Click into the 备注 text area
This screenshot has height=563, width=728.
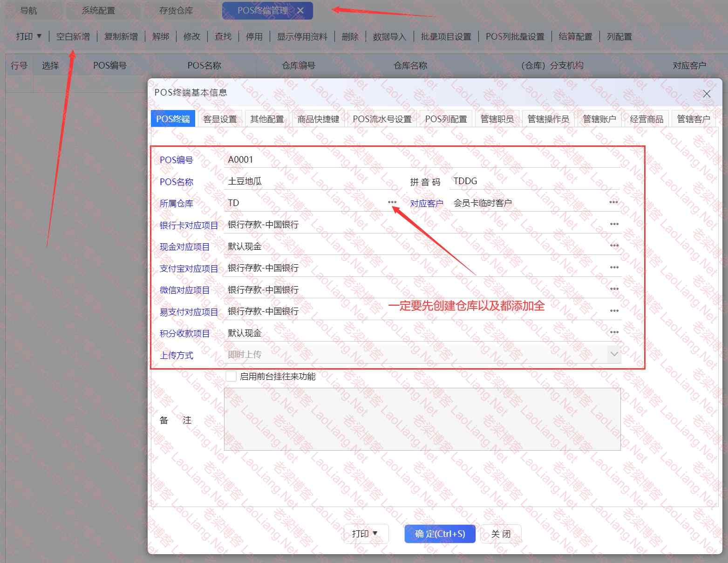pos(422,419)
